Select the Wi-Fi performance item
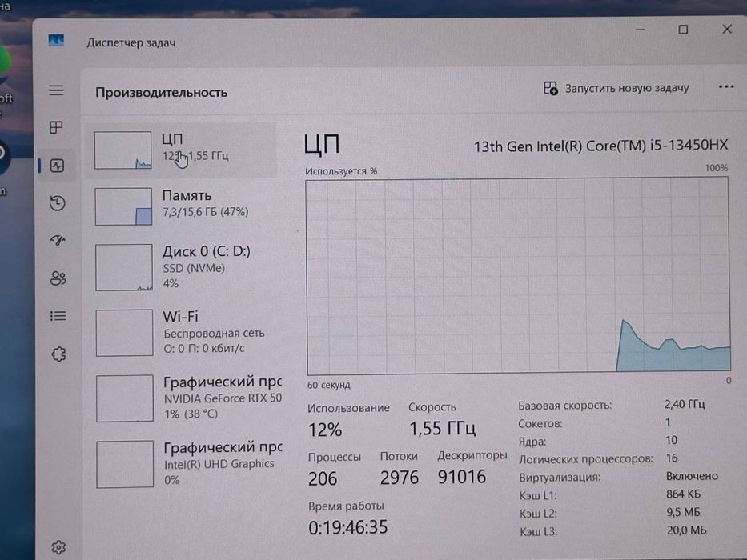 click(184, 332)
